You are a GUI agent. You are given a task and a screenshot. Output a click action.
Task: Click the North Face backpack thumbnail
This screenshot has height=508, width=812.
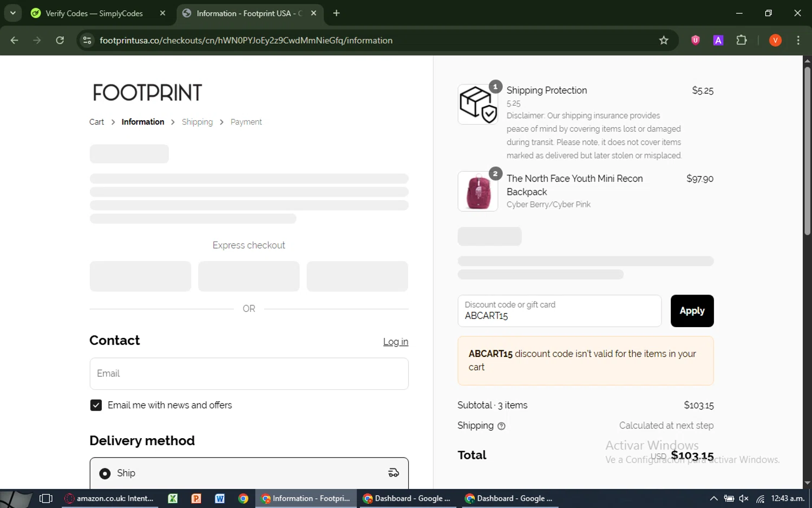[x=477, y=192]
